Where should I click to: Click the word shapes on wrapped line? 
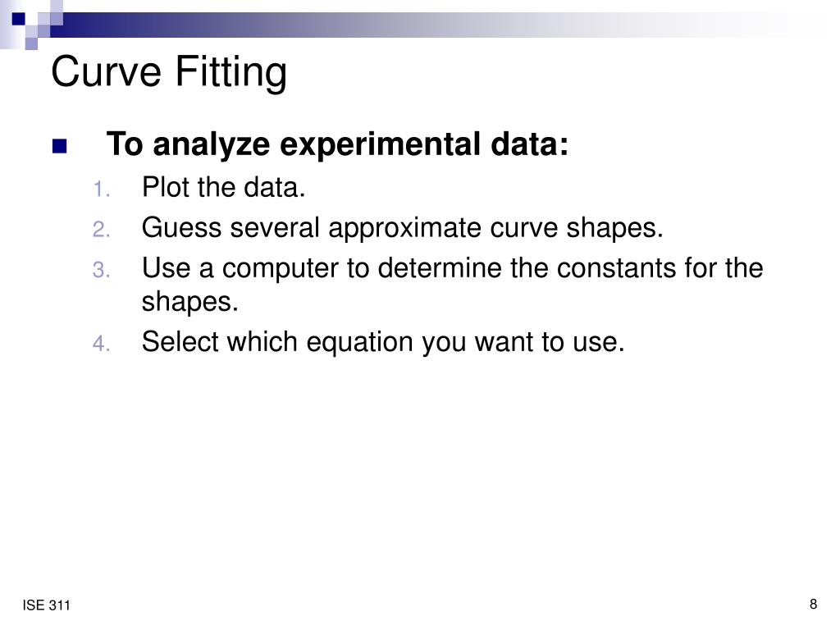189,303
